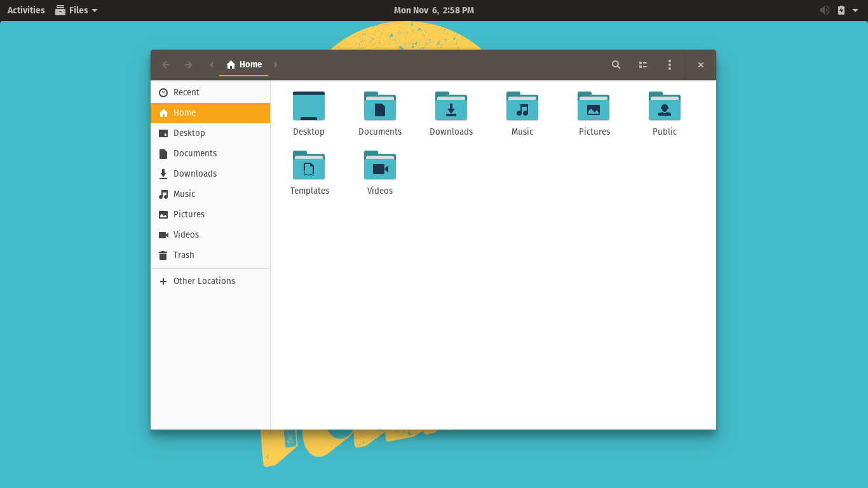
Task: Open the Desktop folder icon
Action: [309, 106]
